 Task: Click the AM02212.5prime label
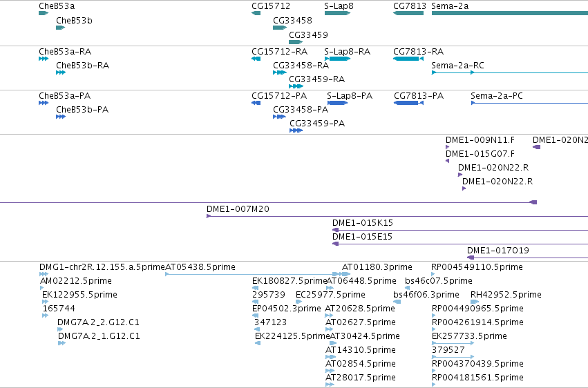point(76,281)
